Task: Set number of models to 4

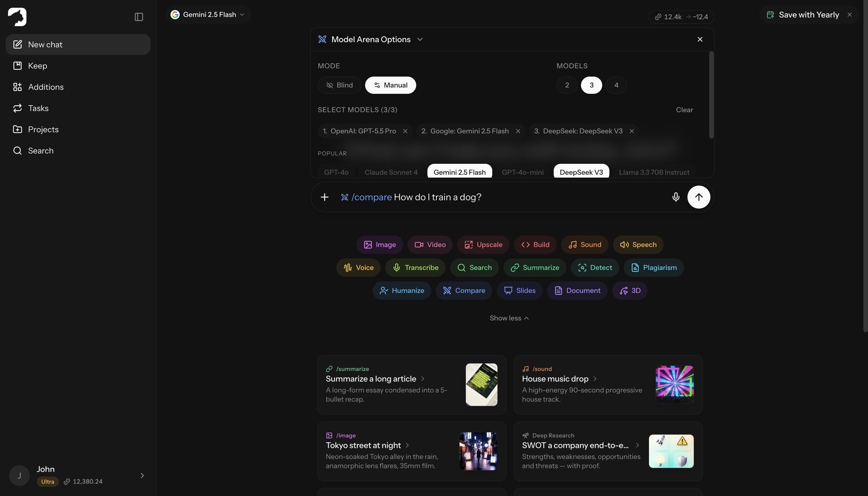Action: click(x=616, y=85)
